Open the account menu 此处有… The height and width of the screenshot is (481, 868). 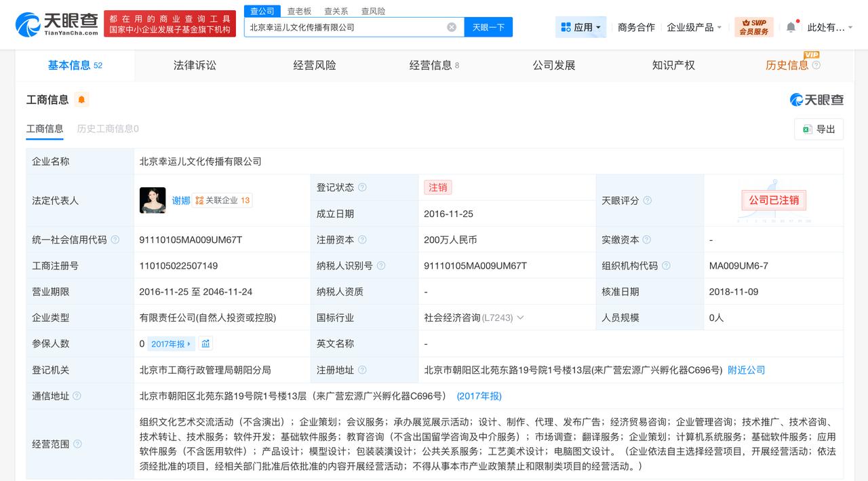pyautogui.click(x=830, y=27)
